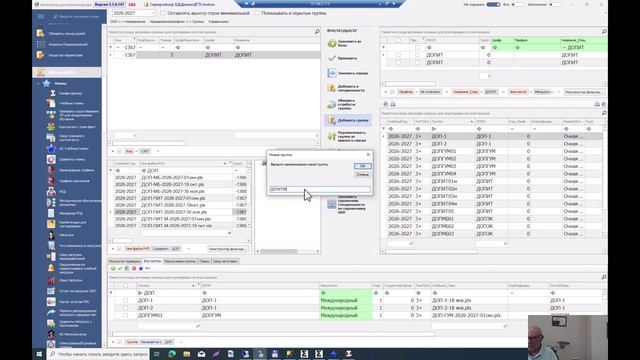This screenshot has width=640, height=360.
Task: Open dropdown arrow after Содержит ДОП filter chip
Action: pos(188,249)
